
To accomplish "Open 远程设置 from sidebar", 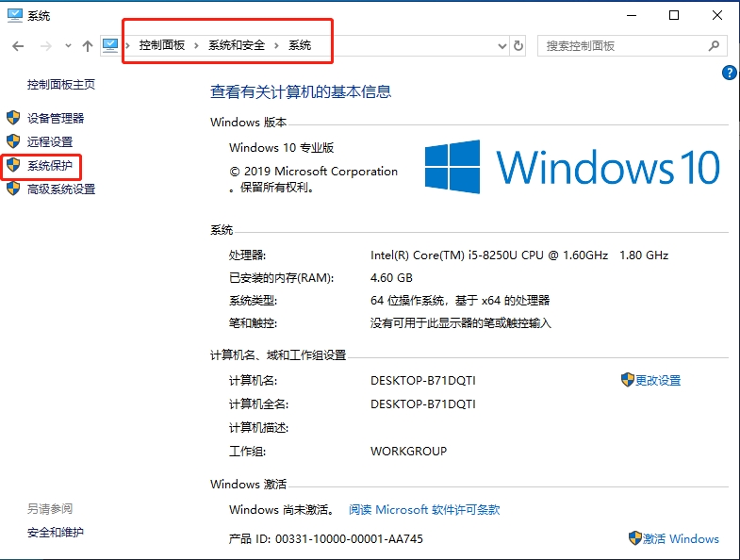I will [50, 141].
